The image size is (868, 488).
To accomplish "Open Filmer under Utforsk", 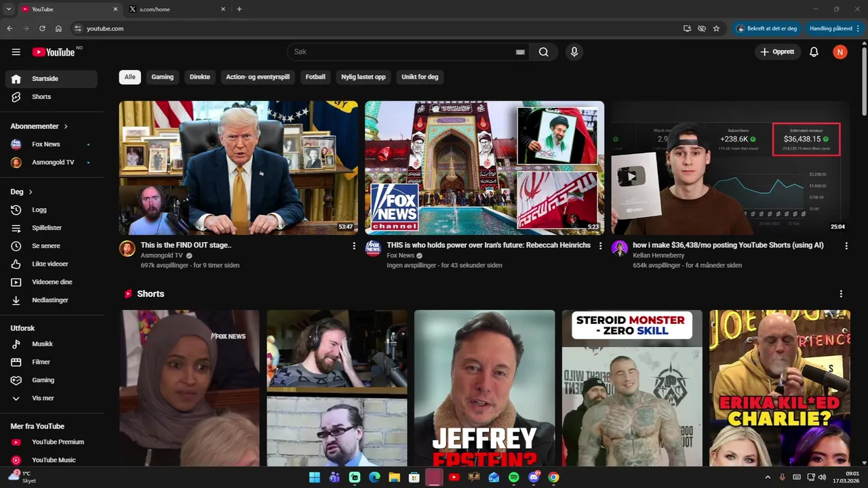I will [52, 362].
